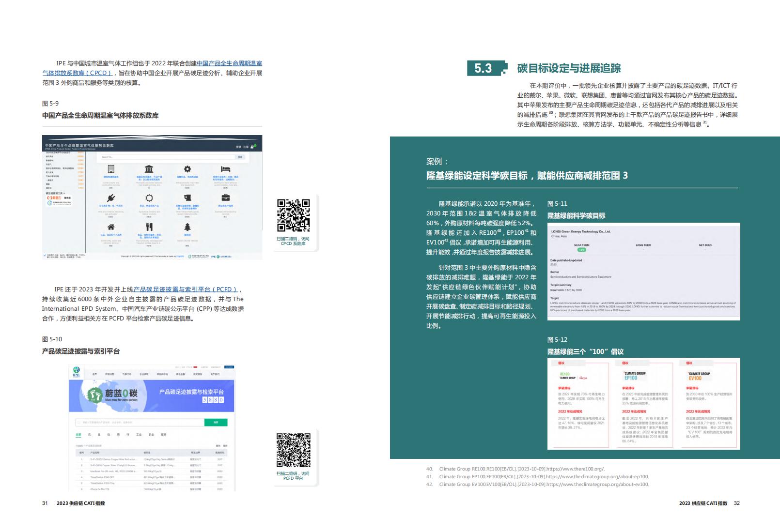Click the Aliyun logo in CPCD sidebar
The image size is (780, 532).
click(x=54, y=198)
